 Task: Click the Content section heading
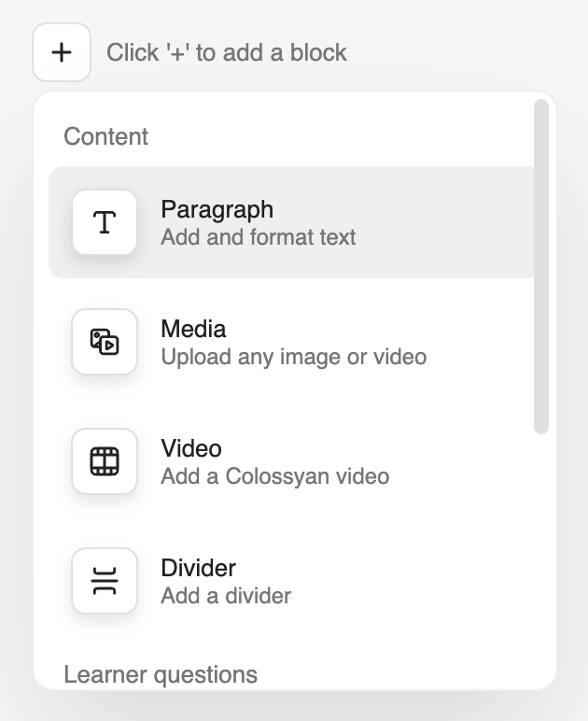tap(106, 136)
